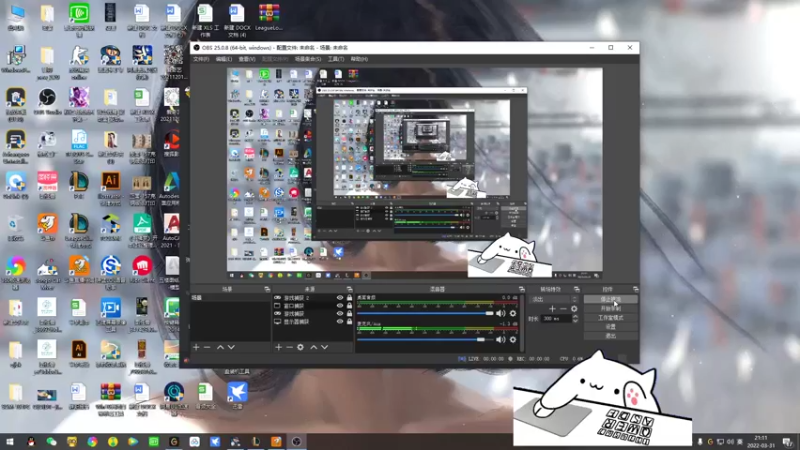The height and width of the screenshot is (450, 800).
Task: Open the taskbar clock showing 2022-03-31
Action: (761, 442)
